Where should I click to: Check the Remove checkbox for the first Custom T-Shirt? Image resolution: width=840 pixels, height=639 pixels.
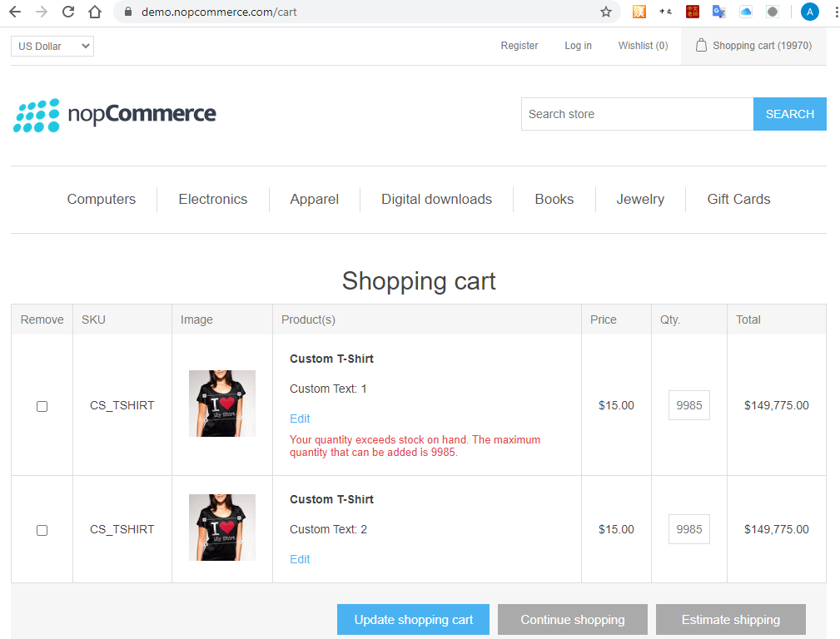(x=42, y=406)
